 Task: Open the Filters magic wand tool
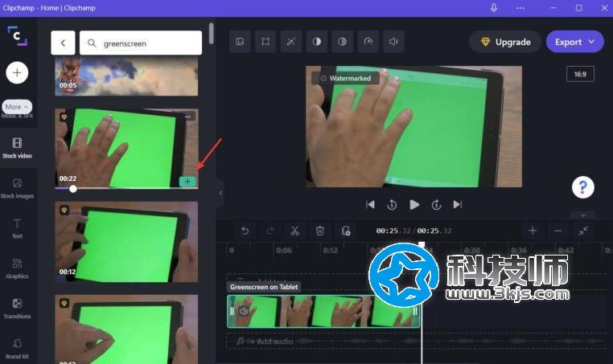[291, 42]
